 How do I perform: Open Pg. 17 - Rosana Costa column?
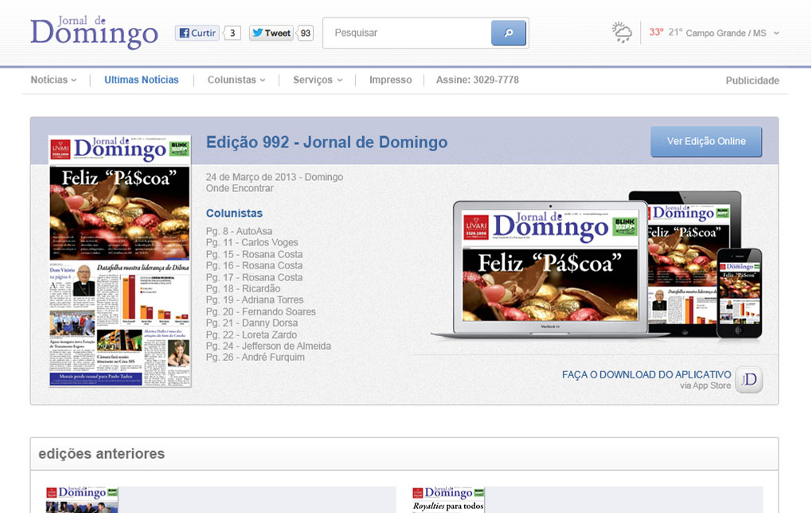[254, 278]
